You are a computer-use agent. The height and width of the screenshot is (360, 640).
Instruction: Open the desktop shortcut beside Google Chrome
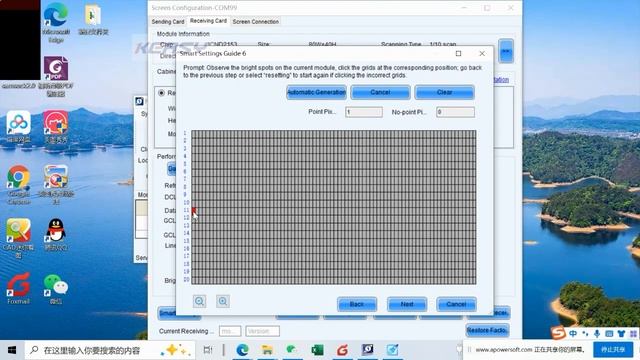(x=56, y=184)
